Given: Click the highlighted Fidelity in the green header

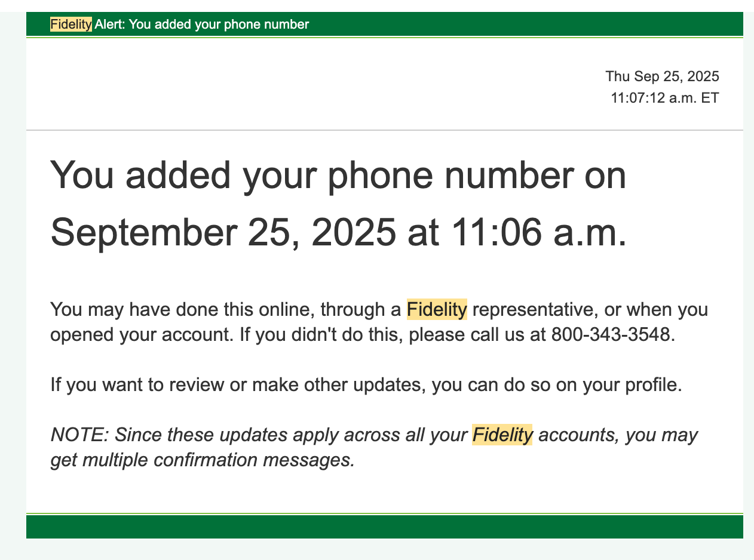Looking at the screenshot, I should (x=71, y=24).
